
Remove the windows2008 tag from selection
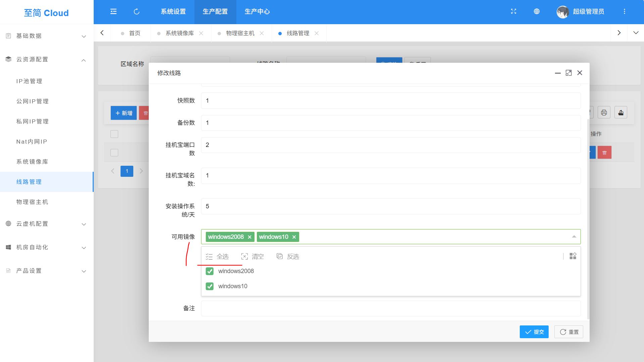[249, 237]
